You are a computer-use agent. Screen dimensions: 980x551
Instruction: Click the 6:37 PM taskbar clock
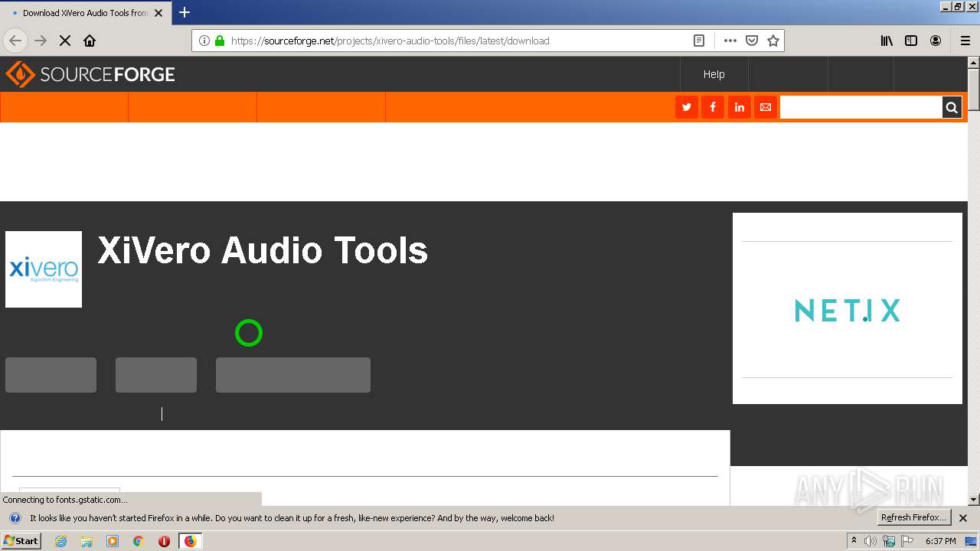tap(940, 541)
